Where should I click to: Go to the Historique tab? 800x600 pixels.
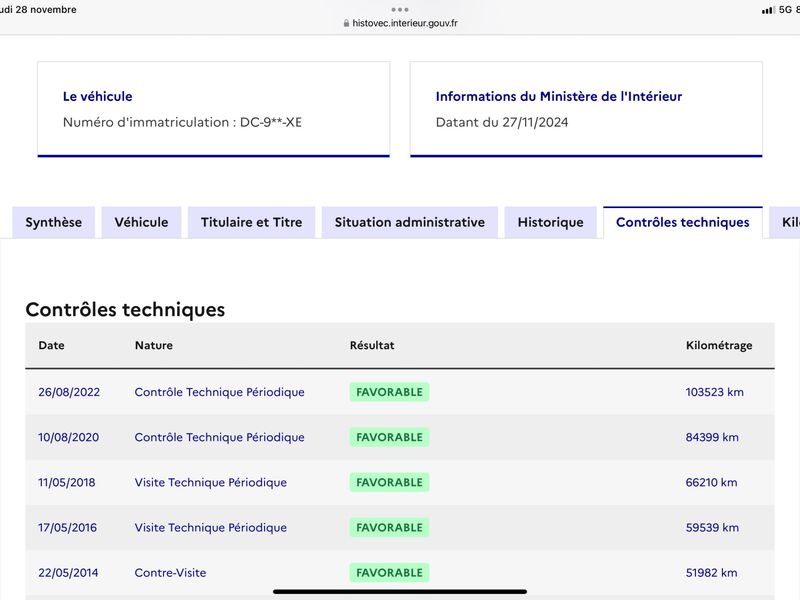[551, 222]
